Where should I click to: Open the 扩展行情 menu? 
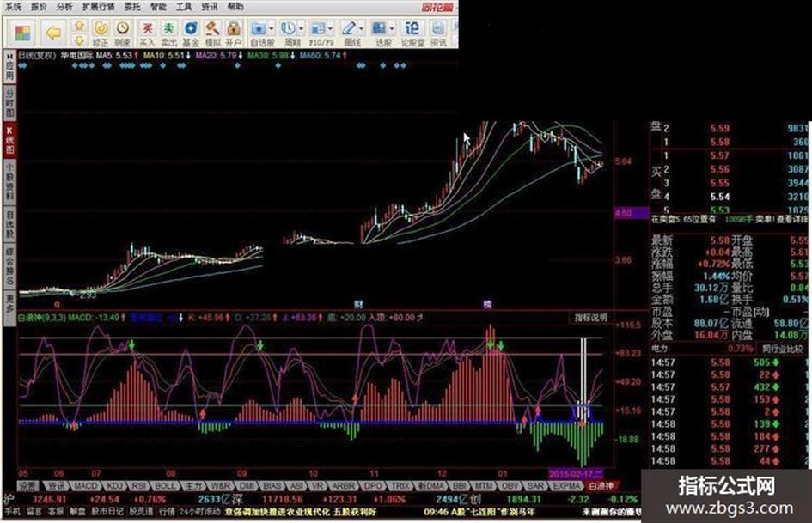(x=99, y=7)
